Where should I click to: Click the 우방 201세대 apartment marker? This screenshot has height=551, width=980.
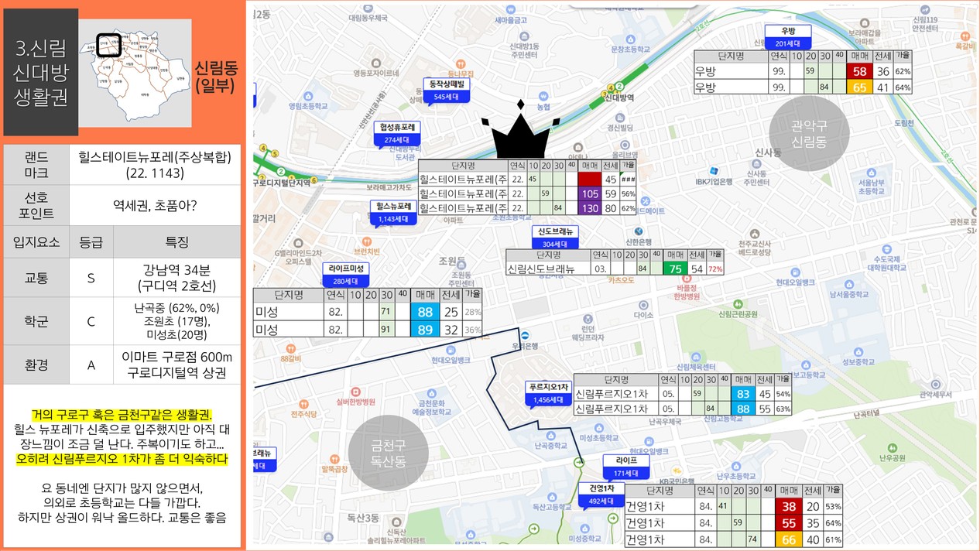(x=788, y=37)
